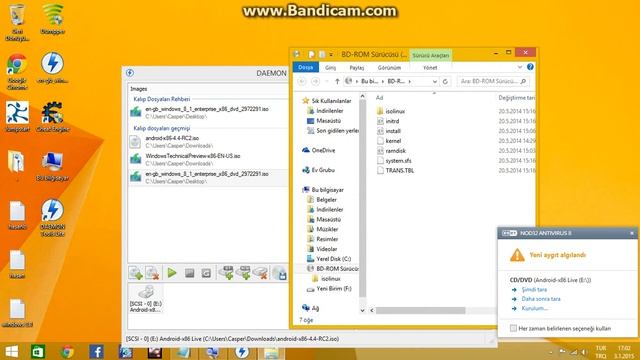The image size is (640, 360).
Task: Open Windows Store from taskbar
Action: point(38,352)
